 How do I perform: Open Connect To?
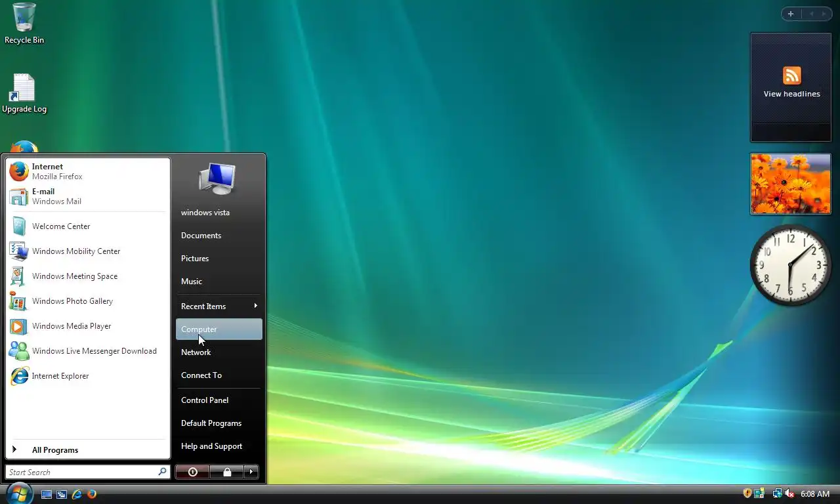(219, 375)
